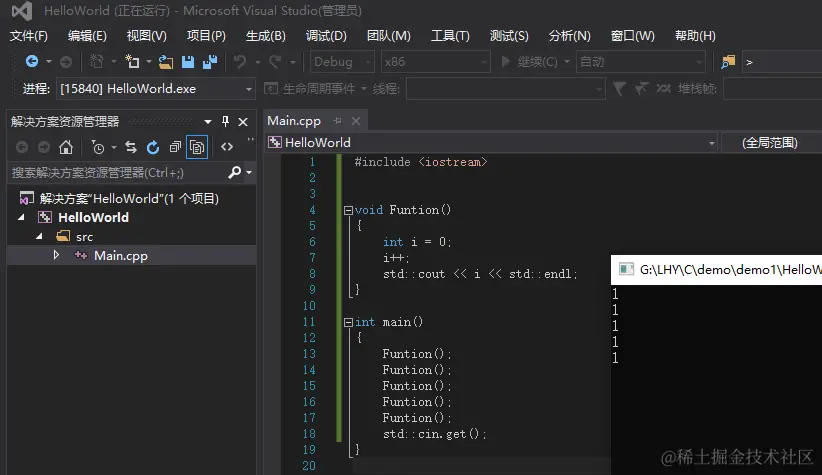Image resolution: width=822 pixels, height=475 pixels.
Task: Close the Solution Explorer panel
Action: coord(243,122)
